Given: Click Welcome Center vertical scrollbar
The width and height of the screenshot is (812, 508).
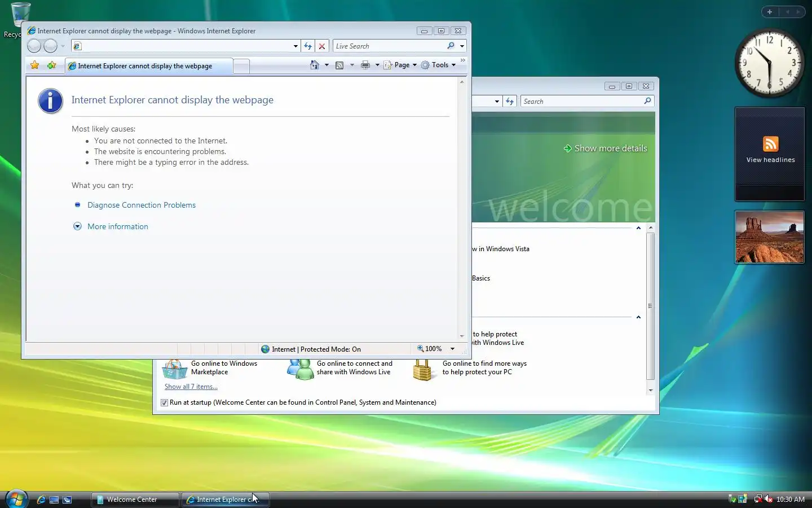Looking at the screenshot, I should [x=650, y=305].
